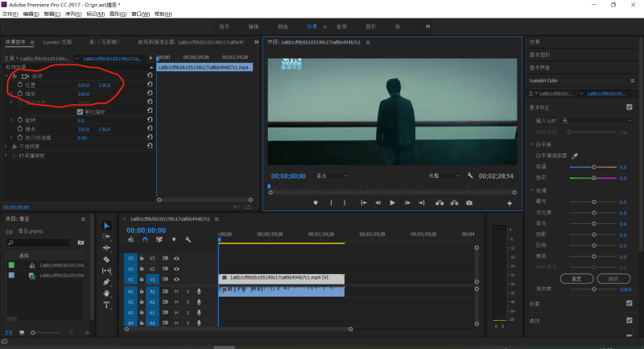This screenshot has height=349, width=644.
Task: Switch to the Lumetri 范围 tab
Action: 56,41
